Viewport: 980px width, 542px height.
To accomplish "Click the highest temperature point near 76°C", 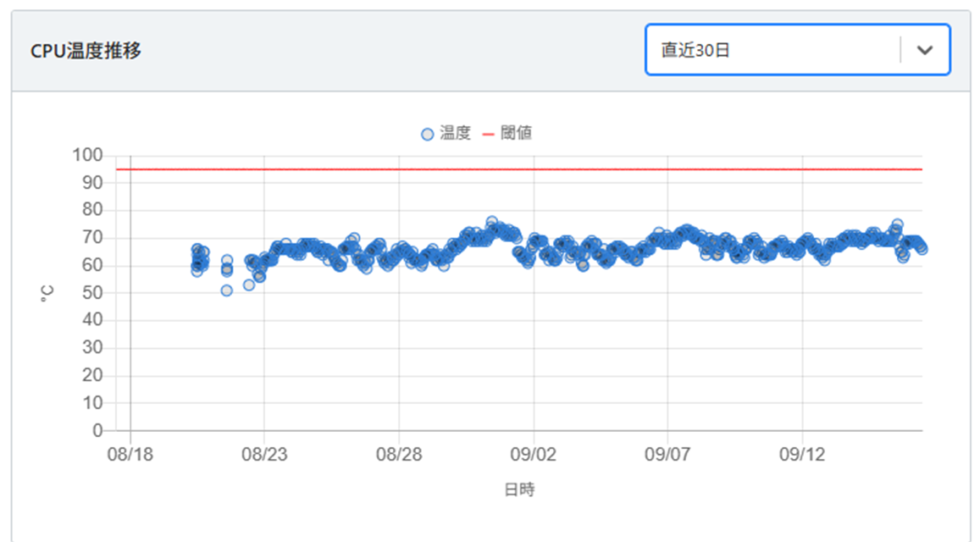I will (491, 222).
